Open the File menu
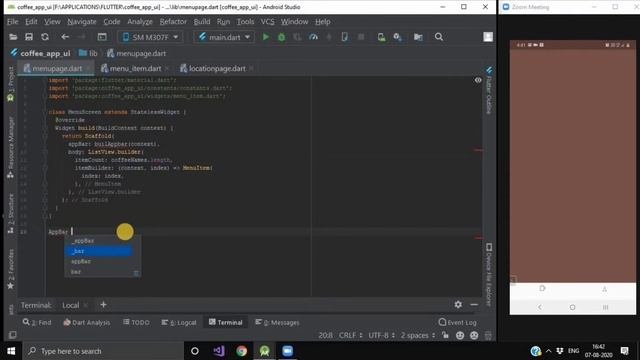 click(13, 22)
